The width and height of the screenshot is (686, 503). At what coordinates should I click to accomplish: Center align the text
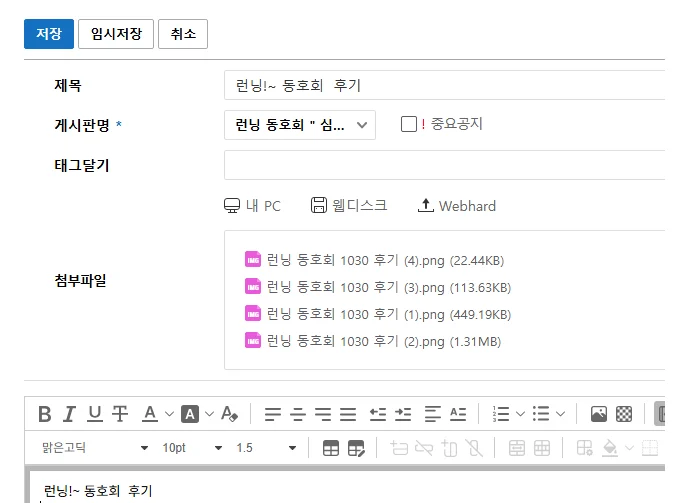(298, 413)
